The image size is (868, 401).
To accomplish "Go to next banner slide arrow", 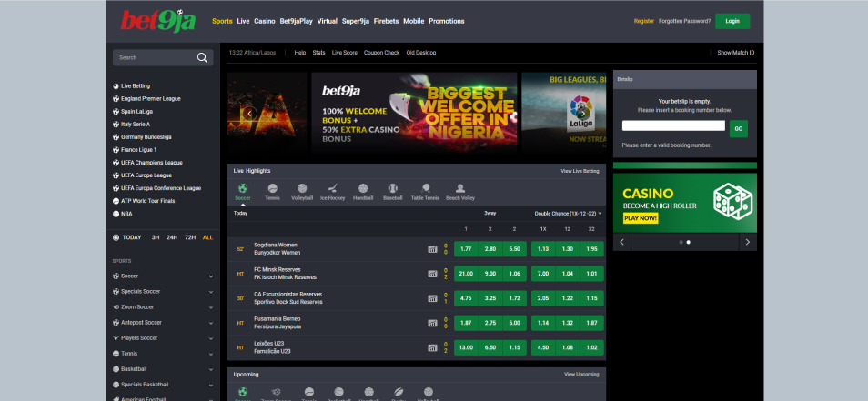I will point(582,114).
